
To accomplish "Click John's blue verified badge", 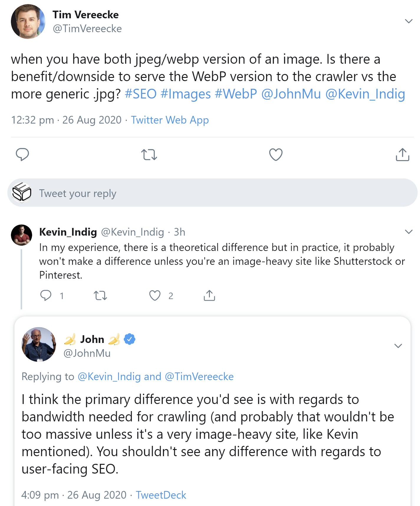I will tap(129, 339).
